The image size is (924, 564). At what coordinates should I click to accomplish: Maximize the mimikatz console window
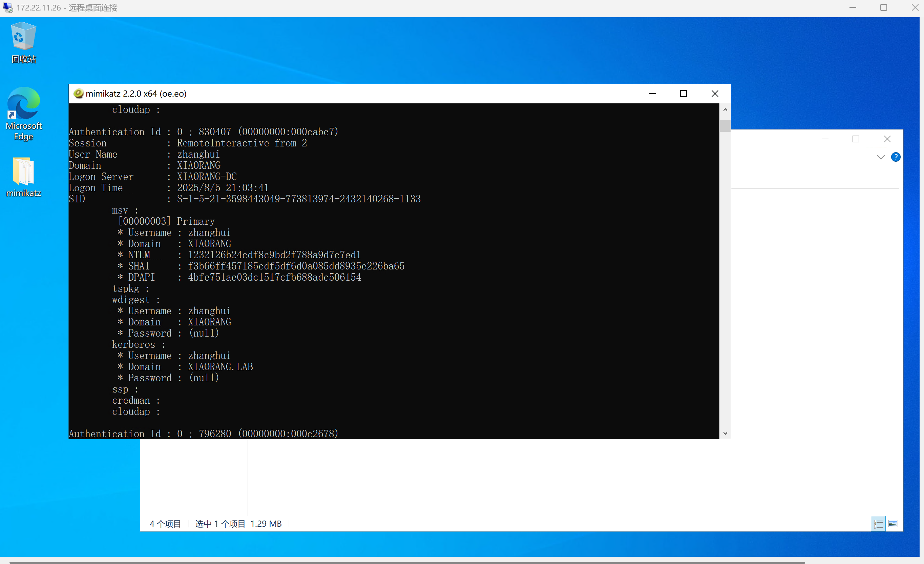point(683,94)
